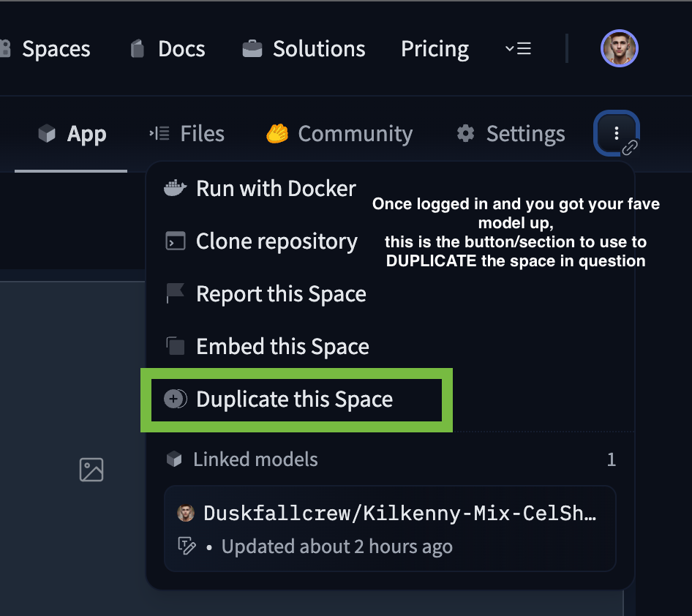Select Run with Docker
The image size is (692, 616).
click(x=260, y=189)
